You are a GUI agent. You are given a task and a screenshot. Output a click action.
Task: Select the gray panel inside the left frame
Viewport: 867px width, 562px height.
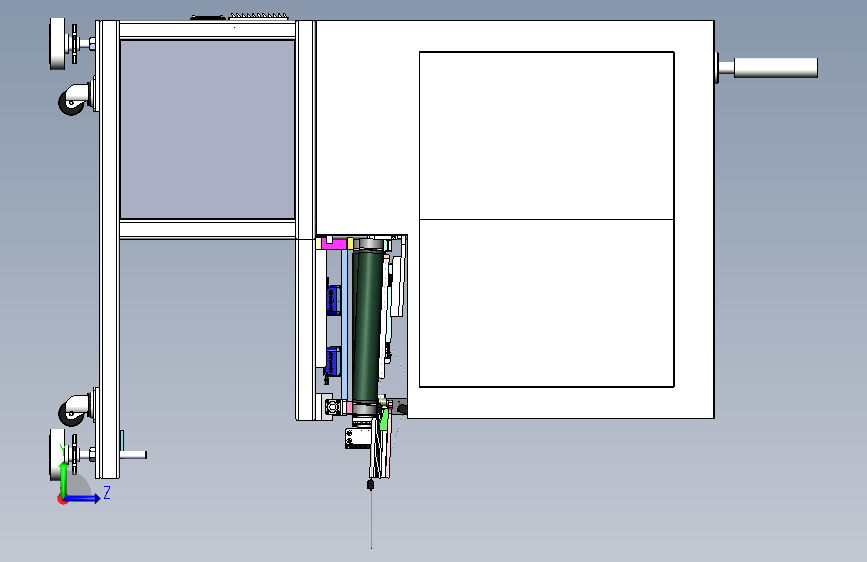click(x=207, y=129)
